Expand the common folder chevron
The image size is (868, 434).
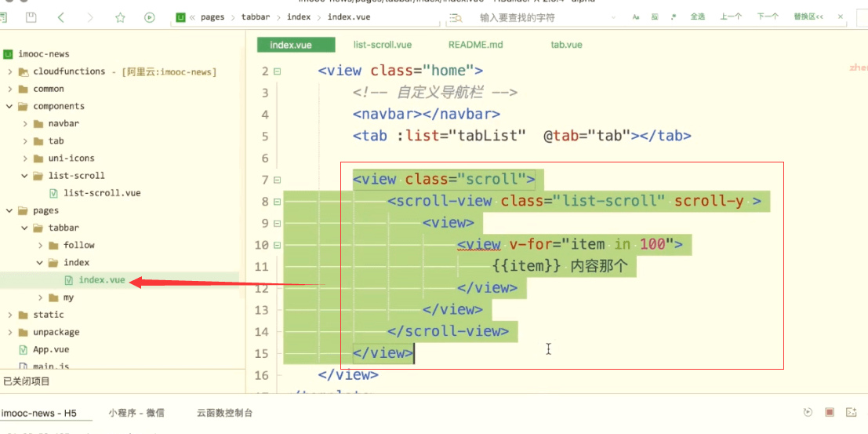pos(9,89)
